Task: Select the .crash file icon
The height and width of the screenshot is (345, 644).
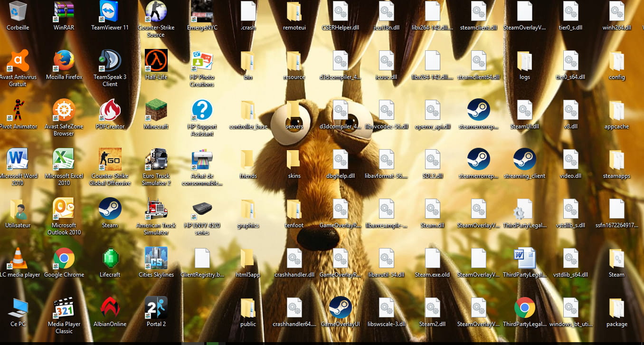Action: pyautogui.click(x=248, y=11)
